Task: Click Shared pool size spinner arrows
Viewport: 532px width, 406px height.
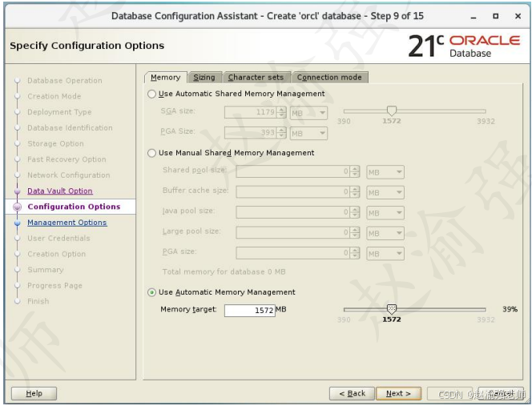Action: (x=355, y=171)
